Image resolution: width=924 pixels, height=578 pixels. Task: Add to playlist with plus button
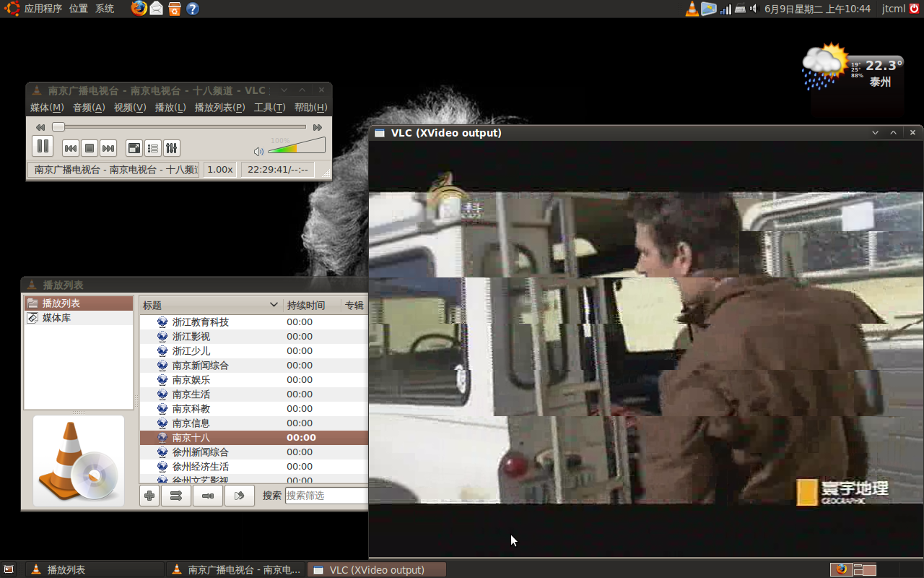(x=149, y=496)
